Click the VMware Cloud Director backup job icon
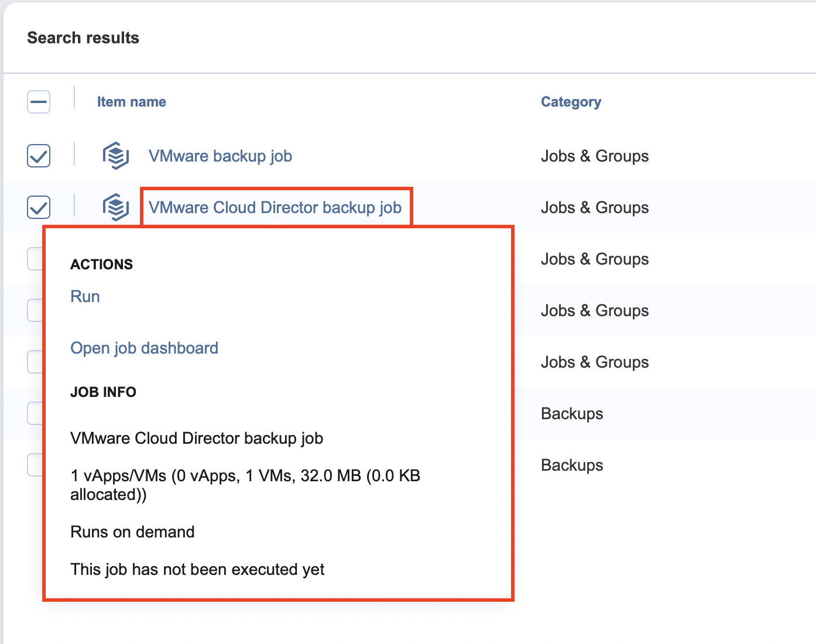The image size is (816, 644). pos(116,207)
